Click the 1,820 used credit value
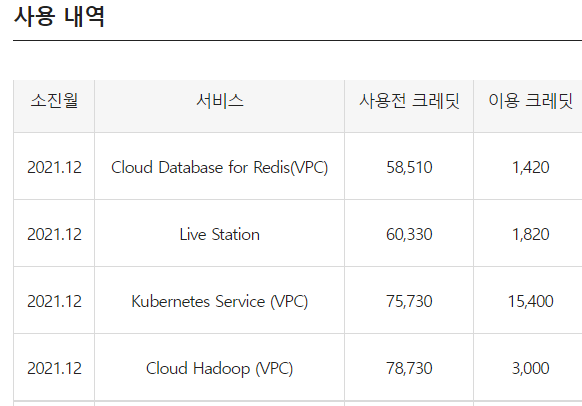The height and width of the screenshot is (406, 582). click(530, 235)
